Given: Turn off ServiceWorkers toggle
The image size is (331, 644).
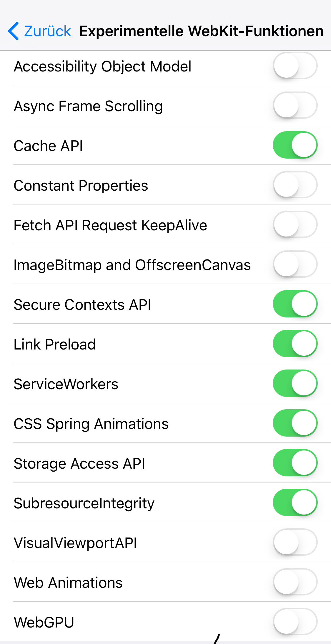Looking at the screenshot, I should pyautogui.click(x=295, y=383).
